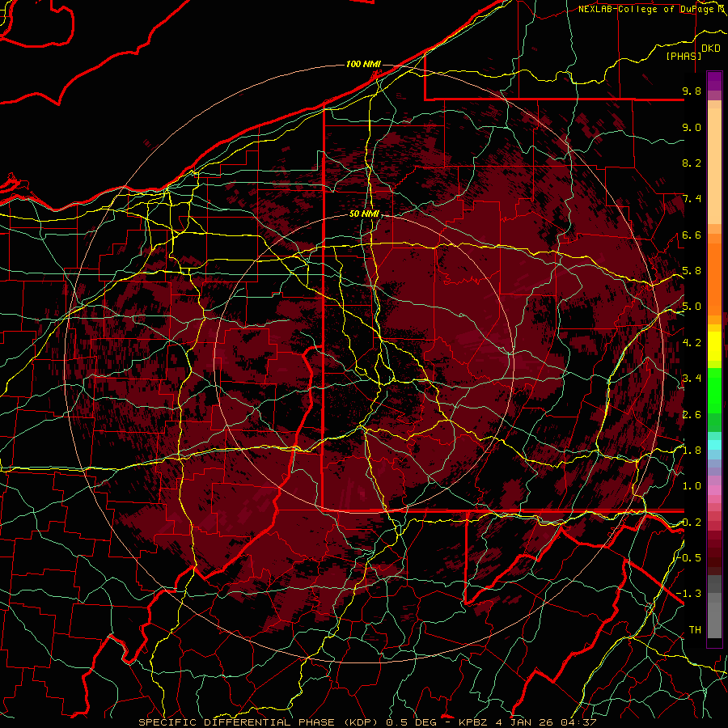Image resolution: width=728 pixels, height=728 pixels.
Task: Click the 100 NMI range ring label
Action: pyautogui.click(x=363, y=64)
